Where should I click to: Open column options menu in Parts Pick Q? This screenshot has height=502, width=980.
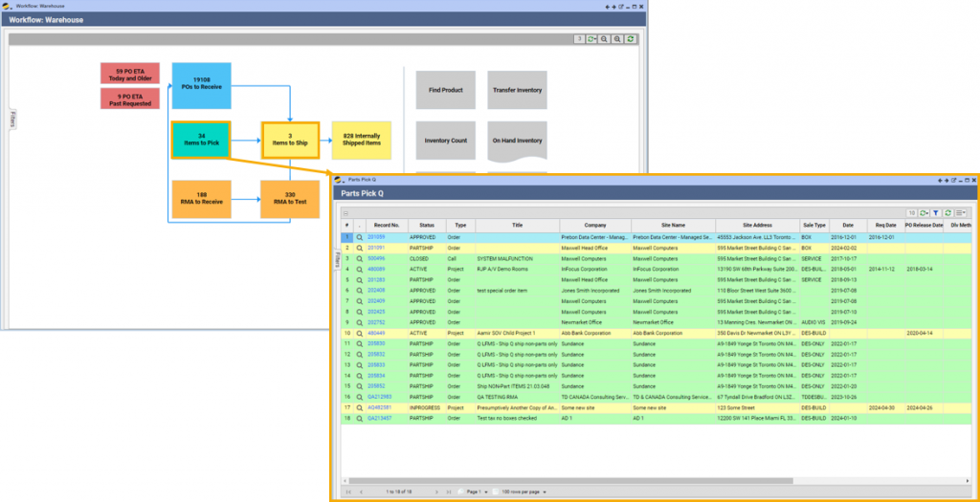point(960,212)
